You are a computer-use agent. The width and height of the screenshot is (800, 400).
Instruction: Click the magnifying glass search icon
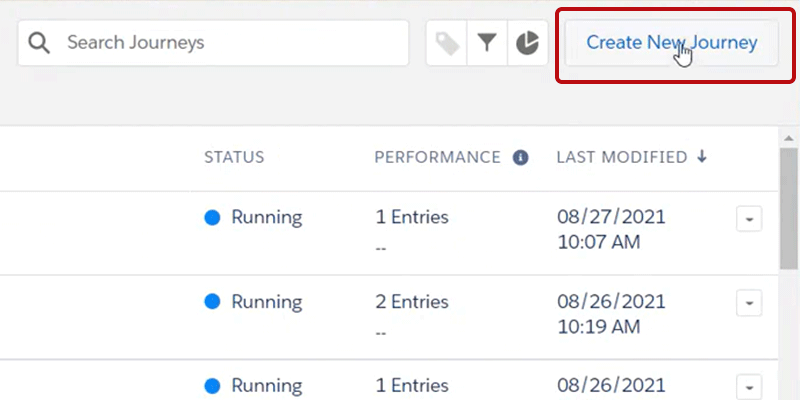coord(40,43)
